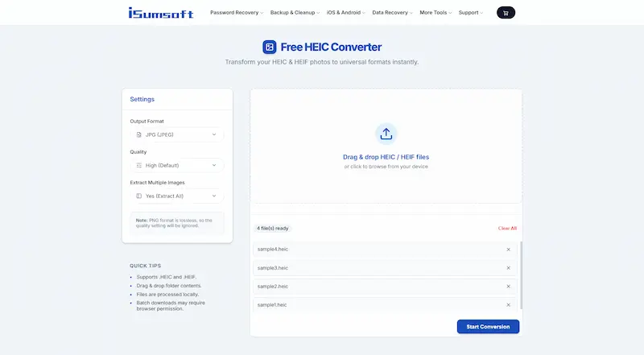Expand the Data Recovery menu
Screen dimensions: 644x355
point(392,13)
